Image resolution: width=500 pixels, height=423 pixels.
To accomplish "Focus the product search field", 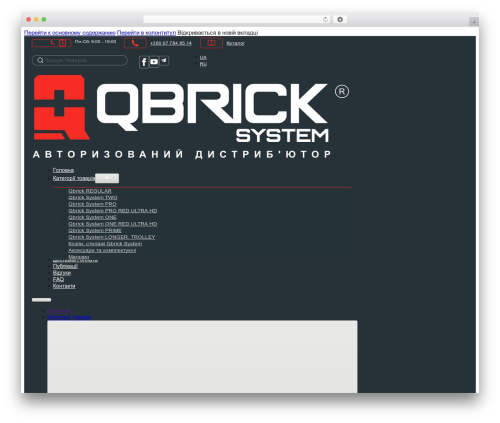I will click(80, 60).
